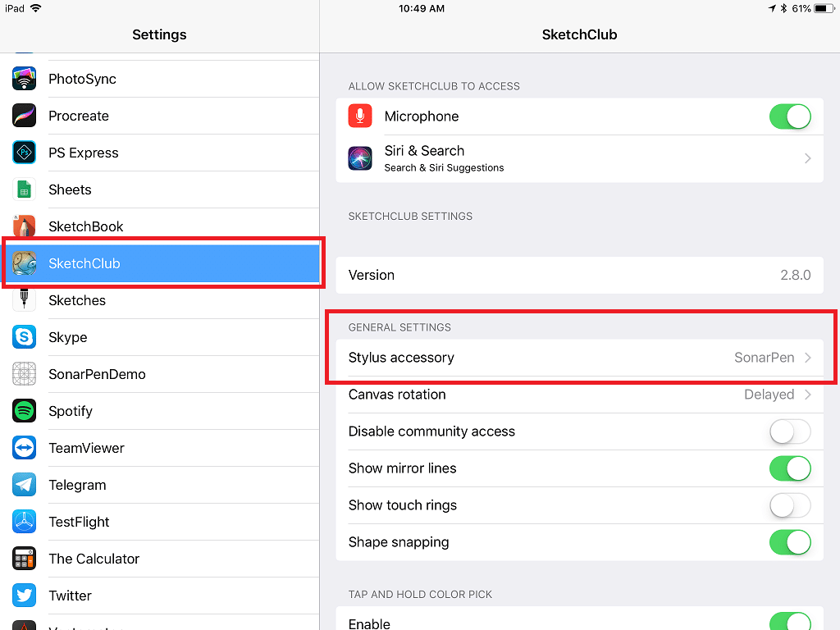Screen dimensions: 840x630
Task: Open Telegram via its paper-plane icon
Action: [x=25, y=485]
